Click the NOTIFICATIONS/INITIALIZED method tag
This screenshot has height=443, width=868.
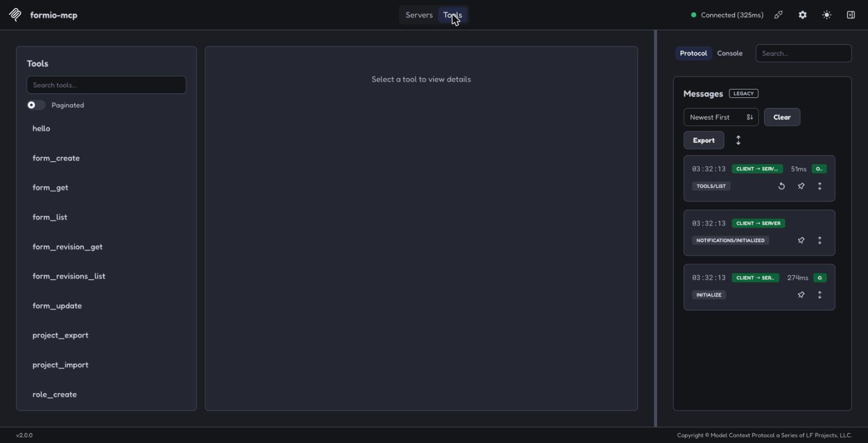coord(730,241)
